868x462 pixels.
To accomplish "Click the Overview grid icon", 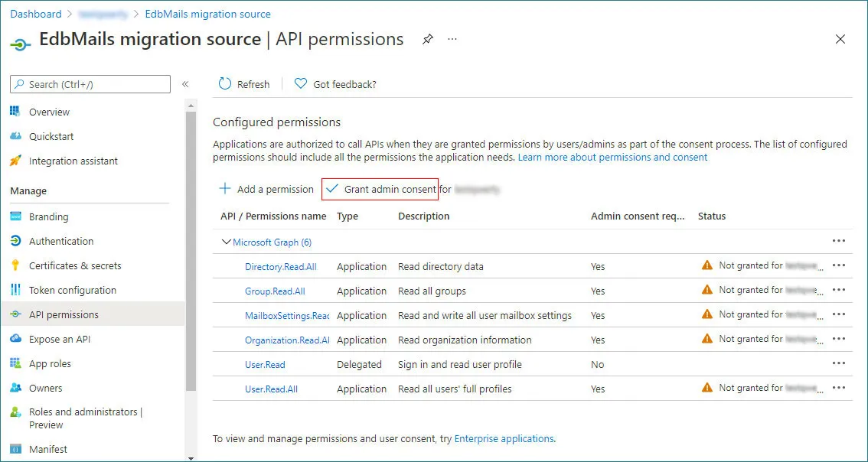I will pos(15,111).
